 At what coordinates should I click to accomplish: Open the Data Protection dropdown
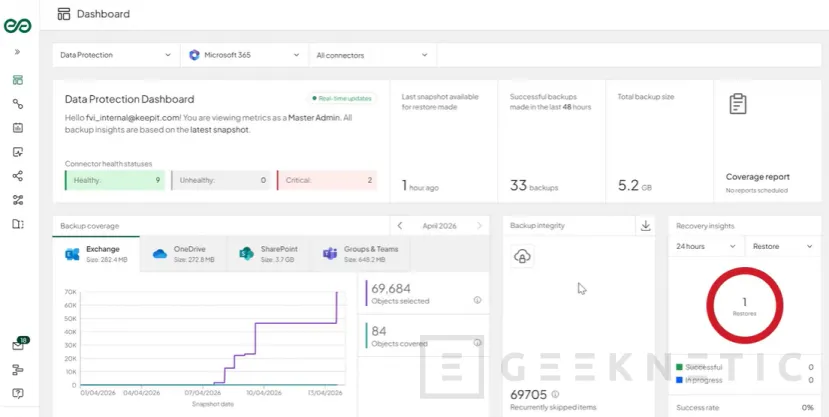click(116, 55)
